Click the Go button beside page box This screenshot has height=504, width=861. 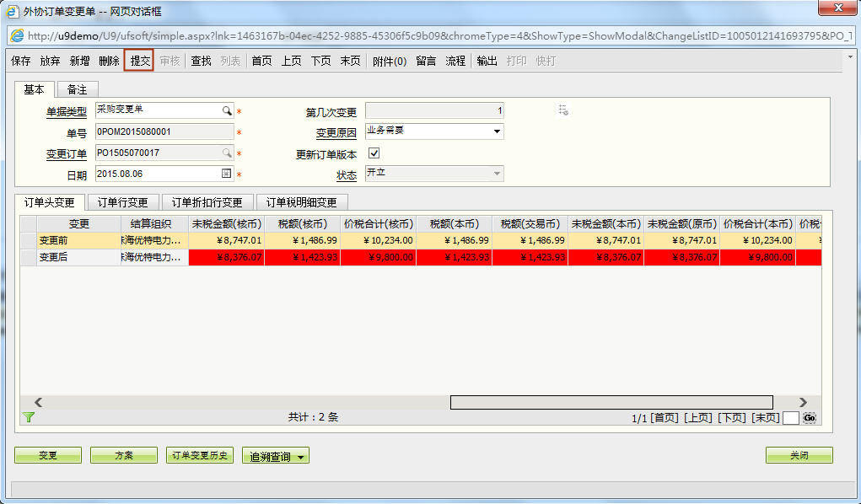point(810,417)
